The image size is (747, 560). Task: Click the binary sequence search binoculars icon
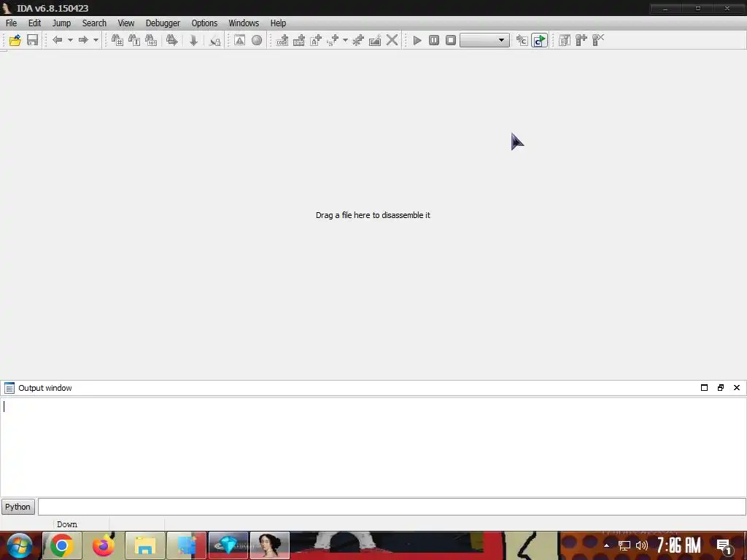(x=151, y=41)
